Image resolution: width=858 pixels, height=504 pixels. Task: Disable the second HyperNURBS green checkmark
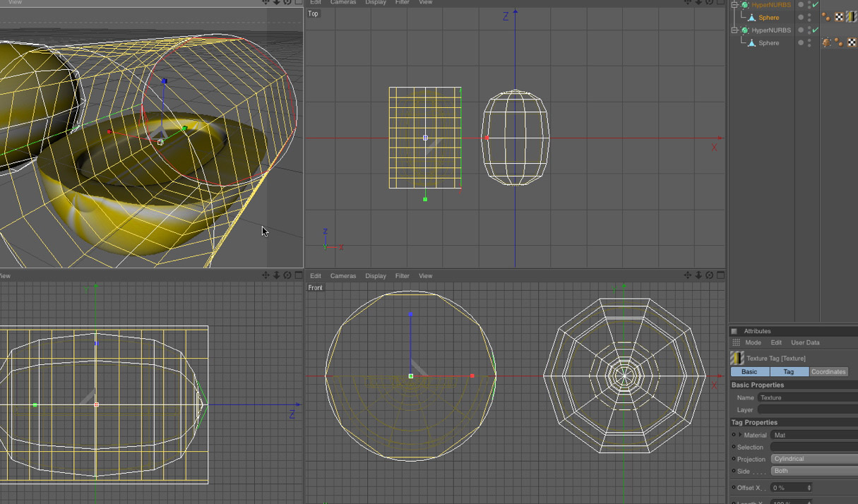816,30
